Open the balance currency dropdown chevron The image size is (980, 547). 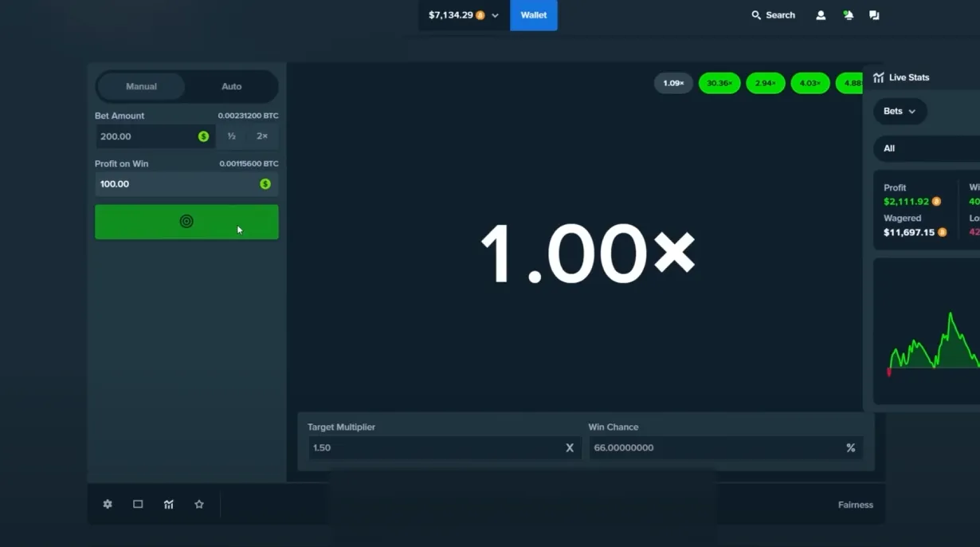(495, 15)
